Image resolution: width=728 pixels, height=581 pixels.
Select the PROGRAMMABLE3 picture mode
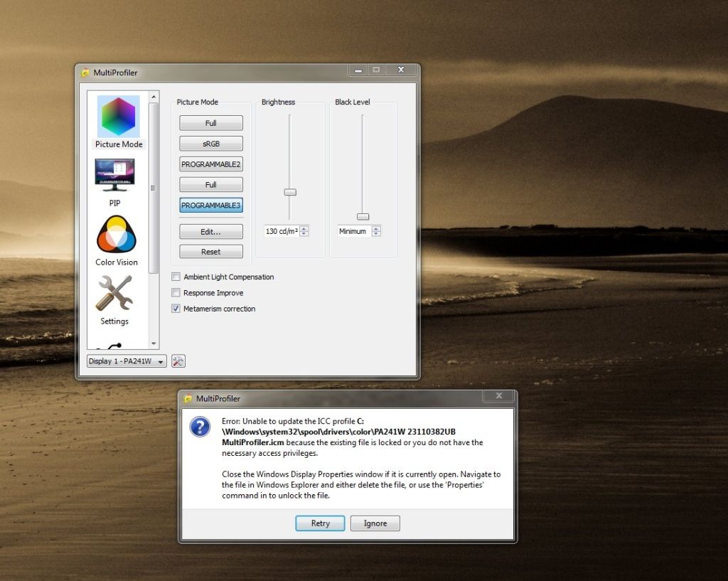[x=210, y=206]
